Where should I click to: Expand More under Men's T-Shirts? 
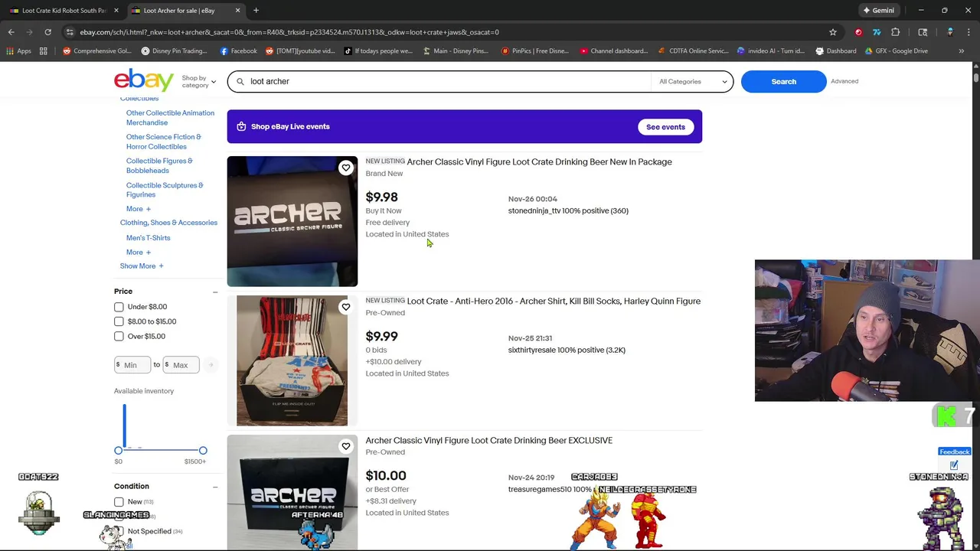[x=139, y=252]
